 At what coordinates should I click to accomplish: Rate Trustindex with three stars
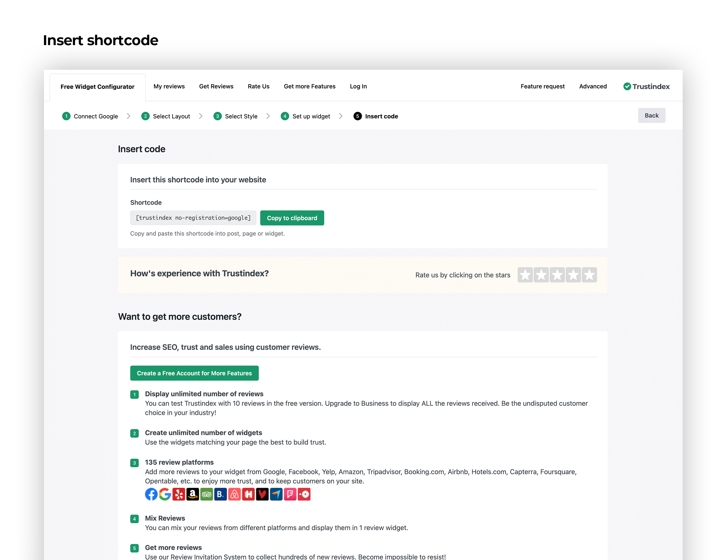(x=557, y=275)
